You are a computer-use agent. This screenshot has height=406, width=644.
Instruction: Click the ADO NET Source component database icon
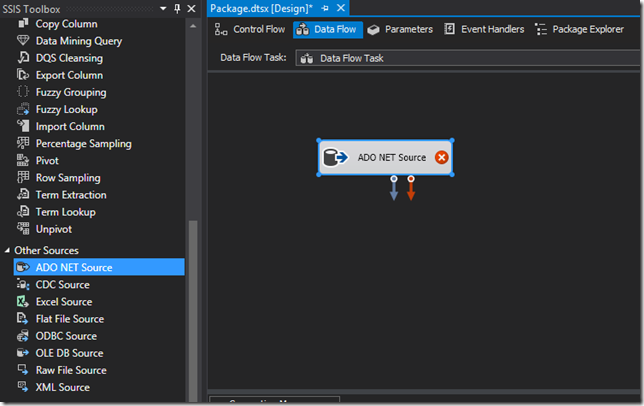tap(336, 157)
